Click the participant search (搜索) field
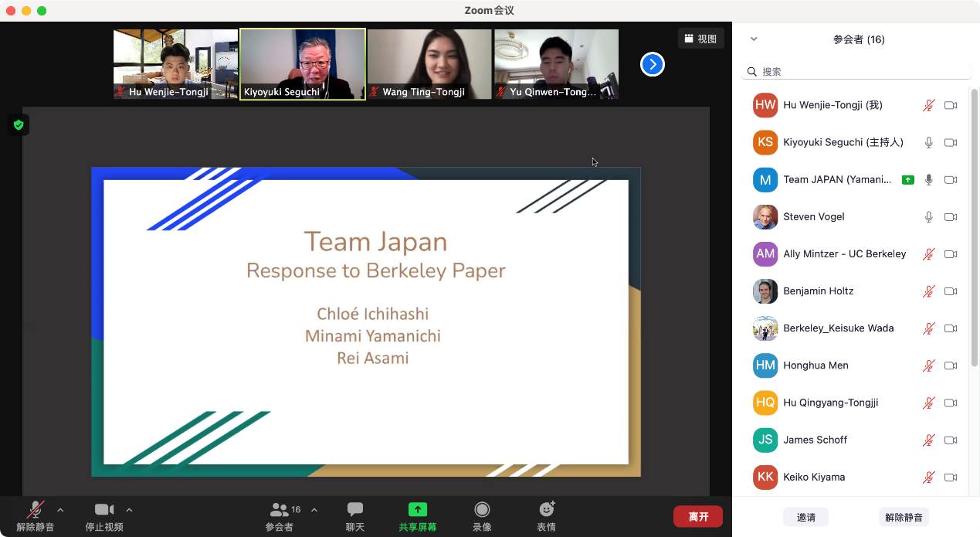Image resolution: width=980 pixels, height=537 pixels. (x=856, y=71)
